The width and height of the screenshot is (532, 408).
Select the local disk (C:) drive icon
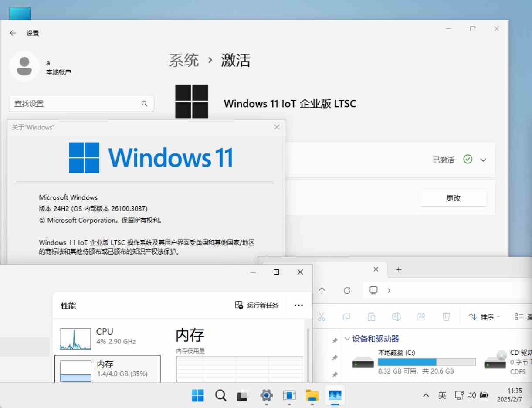pyautogui.click(x=363, y=362)
